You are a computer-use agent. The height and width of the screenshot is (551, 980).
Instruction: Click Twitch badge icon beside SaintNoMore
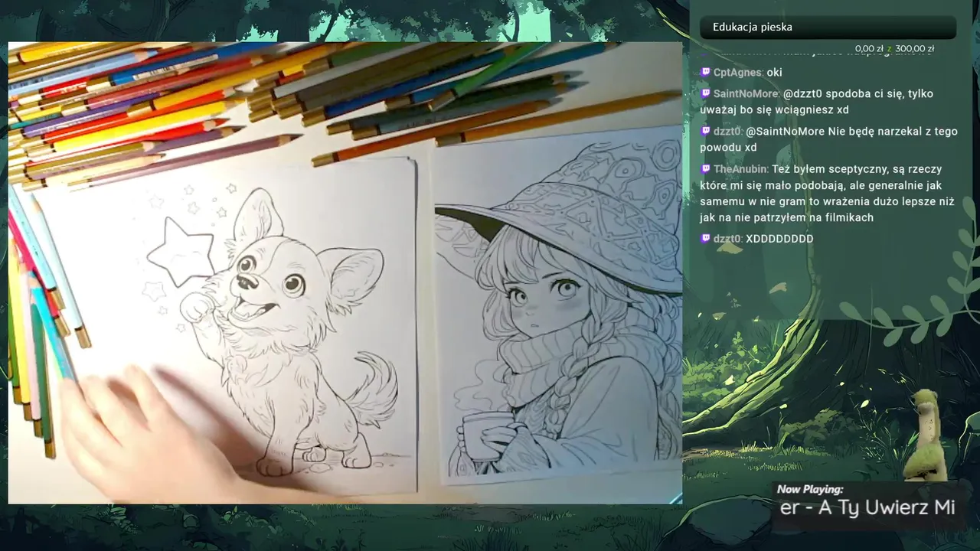pyautogui.click(x=705, y=93)
